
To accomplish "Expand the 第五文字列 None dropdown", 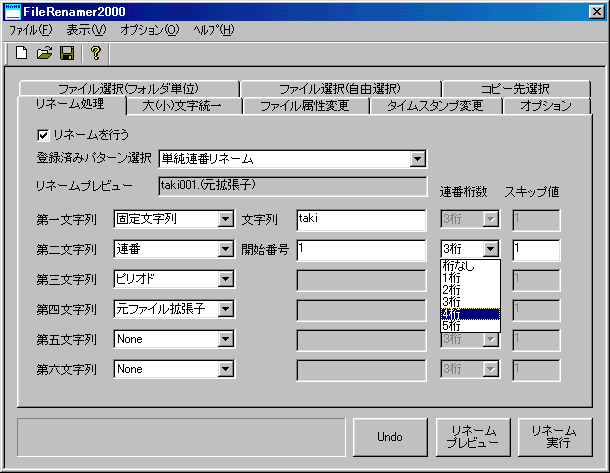I will (x=226, y=339).
